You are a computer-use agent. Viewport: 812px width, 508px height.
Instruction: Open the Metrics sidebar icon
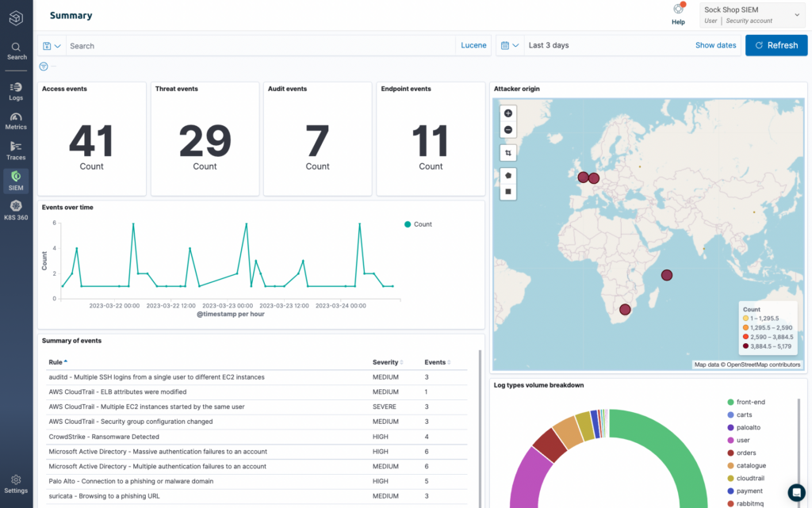[16, 120]
